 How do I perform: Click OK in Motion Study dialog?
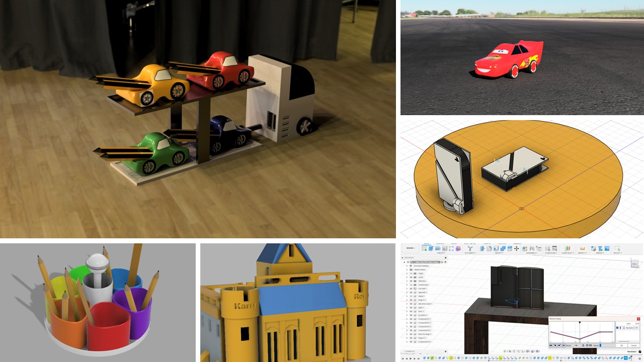click(x=621, y=345)
